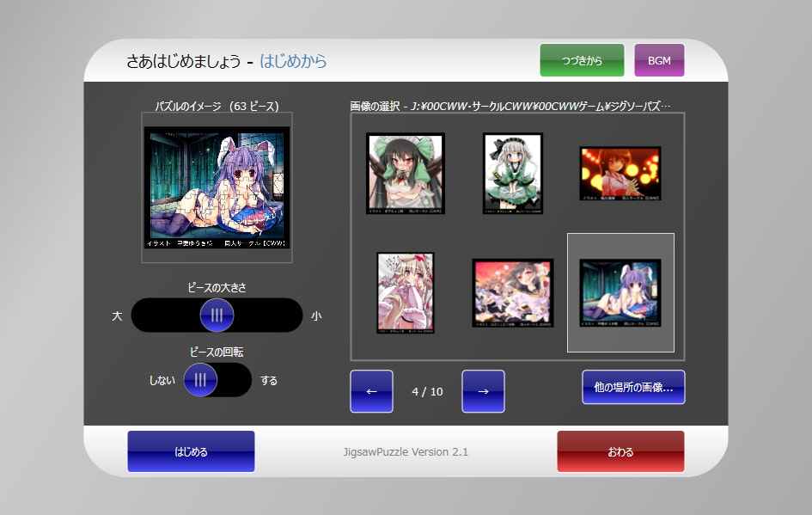Click the しない rotation label

(162, 380)
